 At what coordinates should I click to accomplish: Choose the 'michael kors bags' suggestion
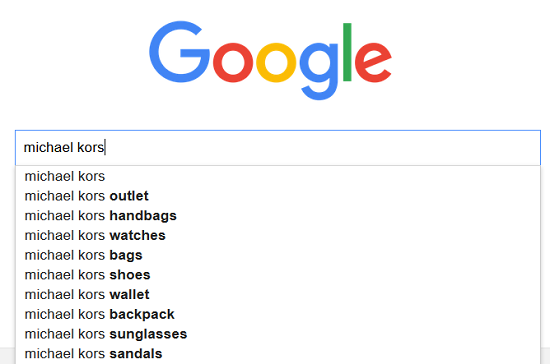click(x=278, y=255)
